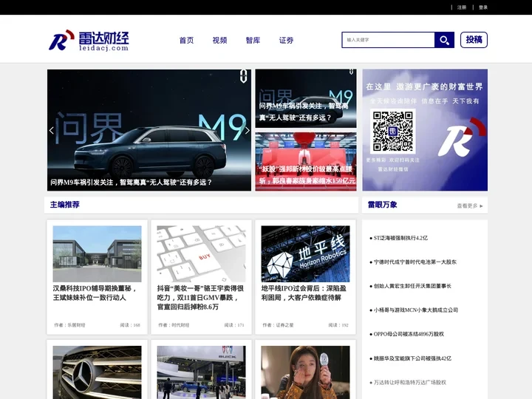Open 万达转让呼和浩特万达广场股权
The width and height of the screenshot is (532, 399).
tap(409, 383)
